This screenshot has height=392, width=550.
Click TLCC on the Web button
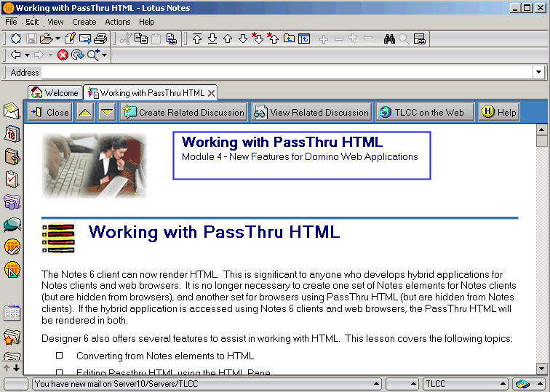425,112
